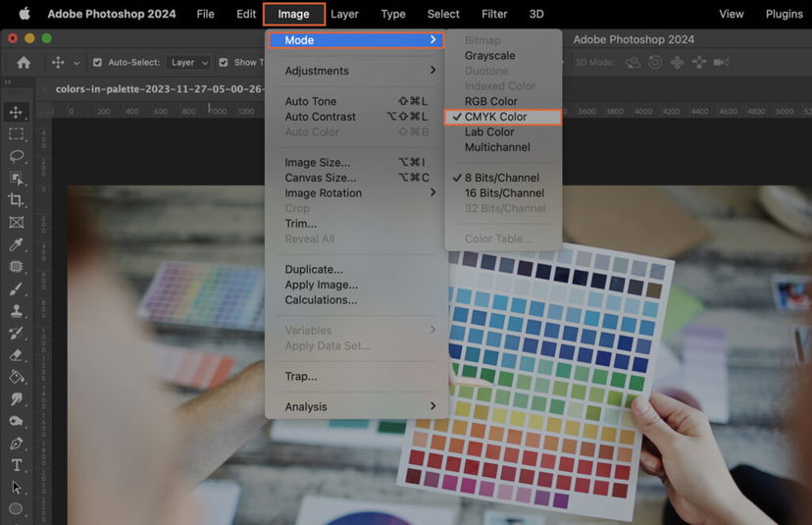Select the Horizontal Type tool
This screenshot has height=525, width=812.
click(17, 464)
